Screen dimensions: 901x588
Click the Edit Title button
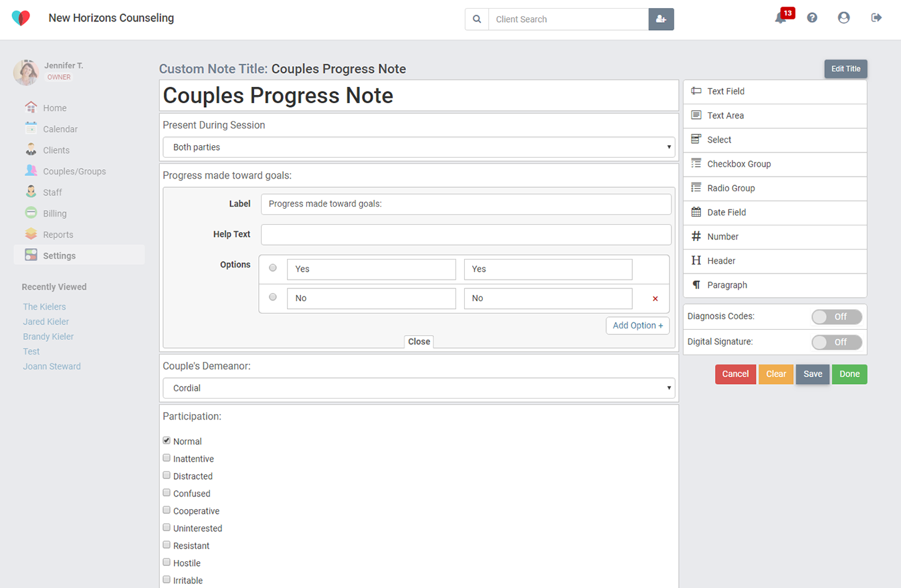[845, 69]
